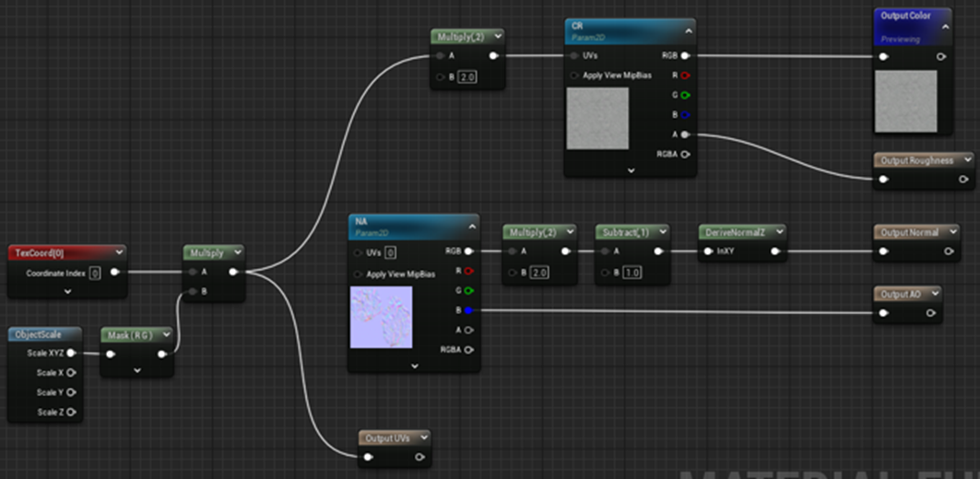Click the NA node's A alpha output pin
The width and height of the screenshot is (980, 479).
(468, 330)
